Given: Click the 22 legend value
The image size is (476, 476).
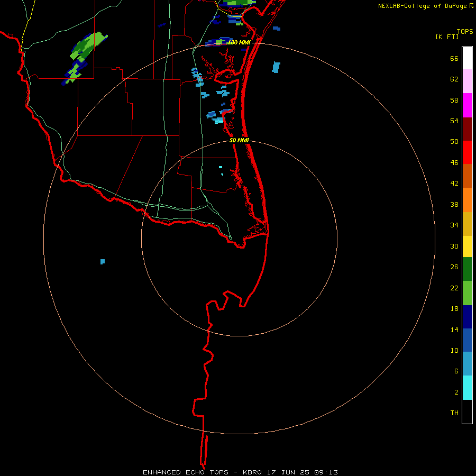Looking at the screenshot, I should pyautogui.click(x=454, y=288).
